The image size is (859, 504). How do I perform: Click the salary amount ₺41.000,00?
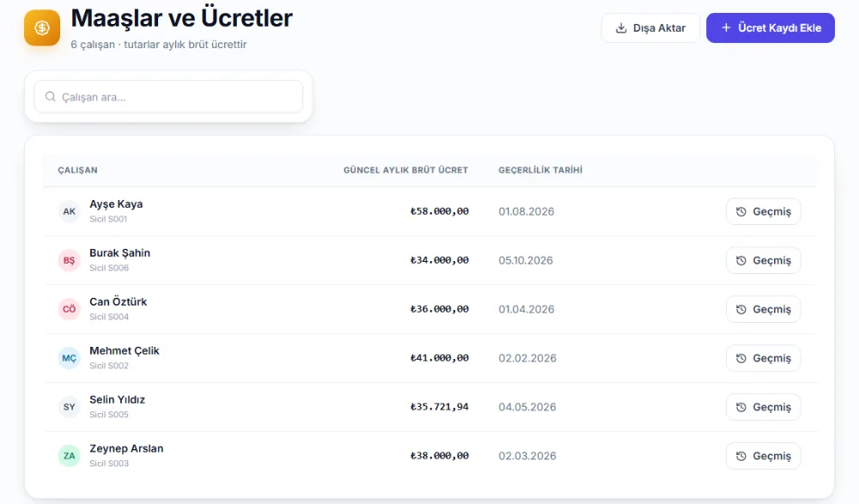point(439,358)
